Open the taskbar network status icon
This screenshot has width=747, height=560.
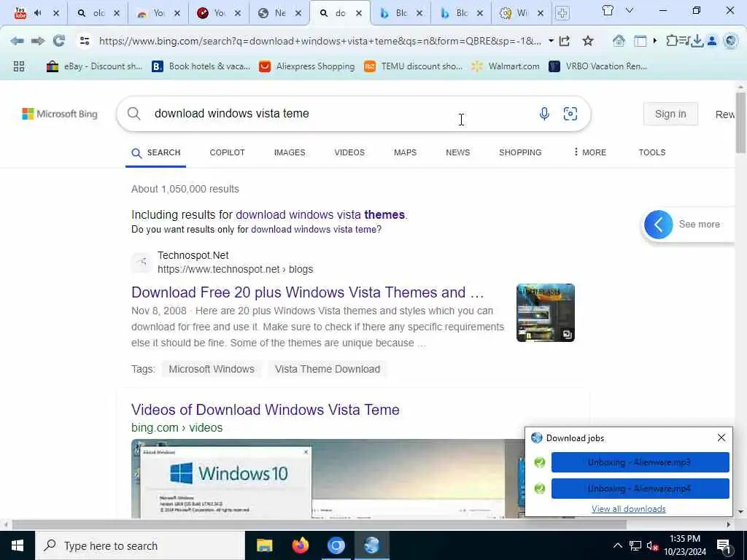tap(635, 545)
